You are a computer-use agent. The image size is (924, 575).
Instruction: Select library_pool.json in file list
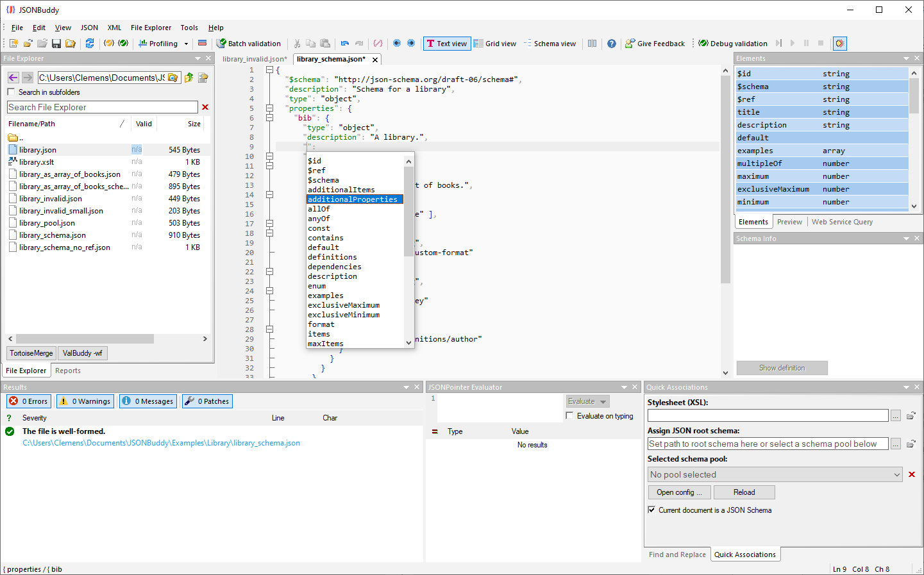click(47, 223)
